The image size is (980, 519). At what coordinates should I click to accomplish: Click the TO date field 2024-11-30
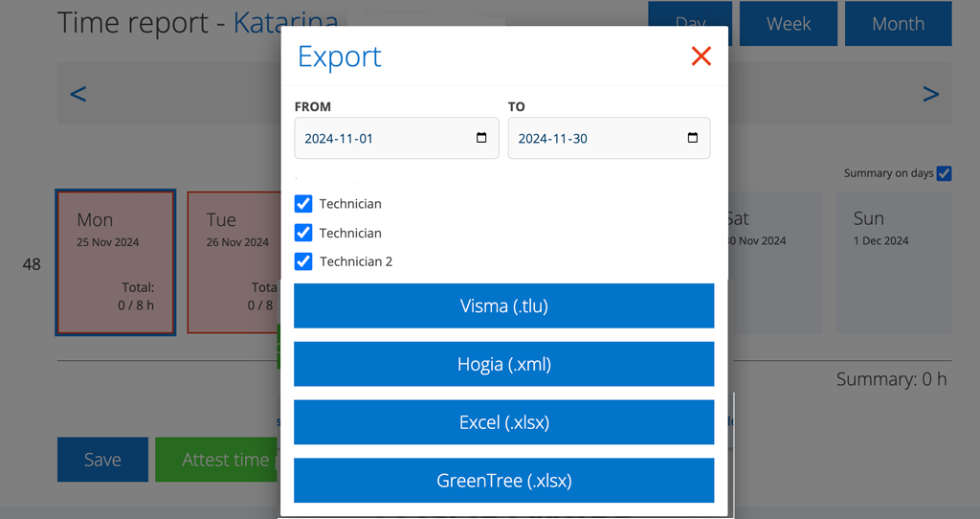coord(609,138)
